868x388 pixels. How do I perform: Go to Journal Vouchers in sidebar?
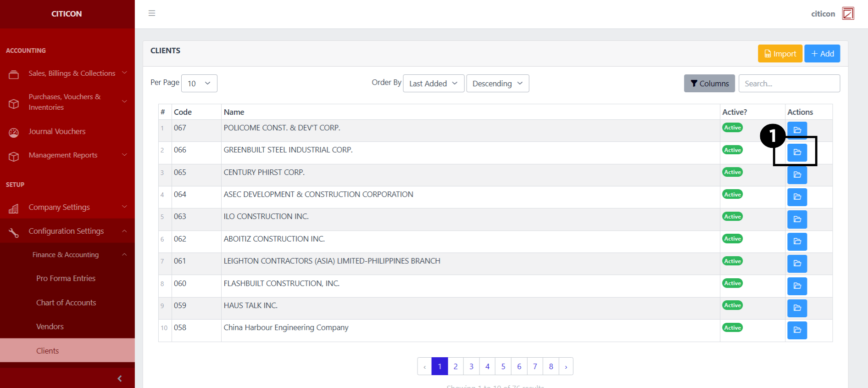click(x=57, y=131)
